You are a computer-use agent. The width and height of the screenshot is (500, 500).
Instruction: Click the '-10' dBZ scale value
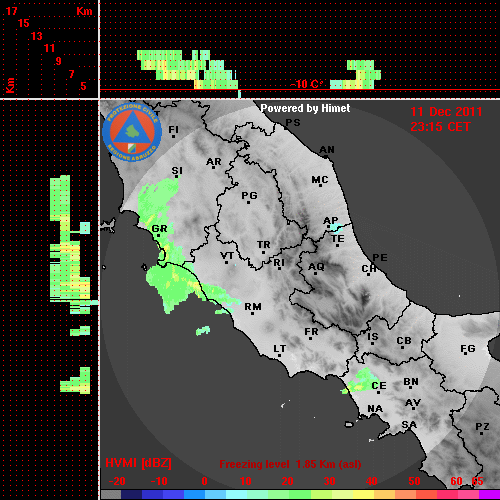(x=159, y=481)
